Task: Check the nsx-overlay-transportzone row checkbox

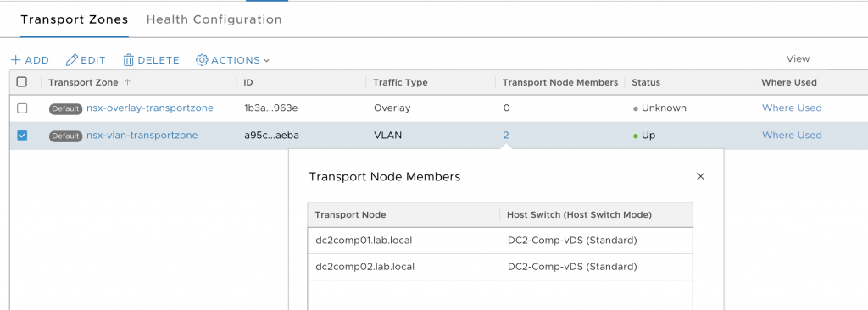Action: pyautogui.click(x=21, y=108)
